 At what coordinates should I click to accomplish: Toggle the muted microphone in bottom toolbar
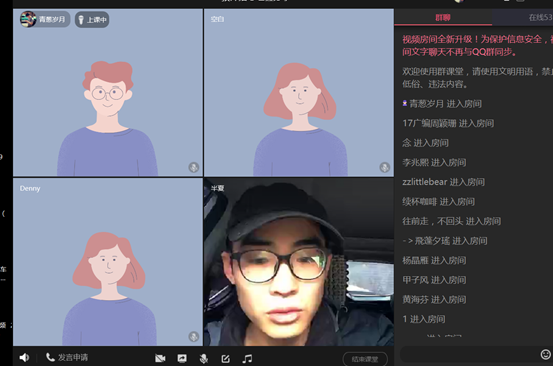[203, 359]
